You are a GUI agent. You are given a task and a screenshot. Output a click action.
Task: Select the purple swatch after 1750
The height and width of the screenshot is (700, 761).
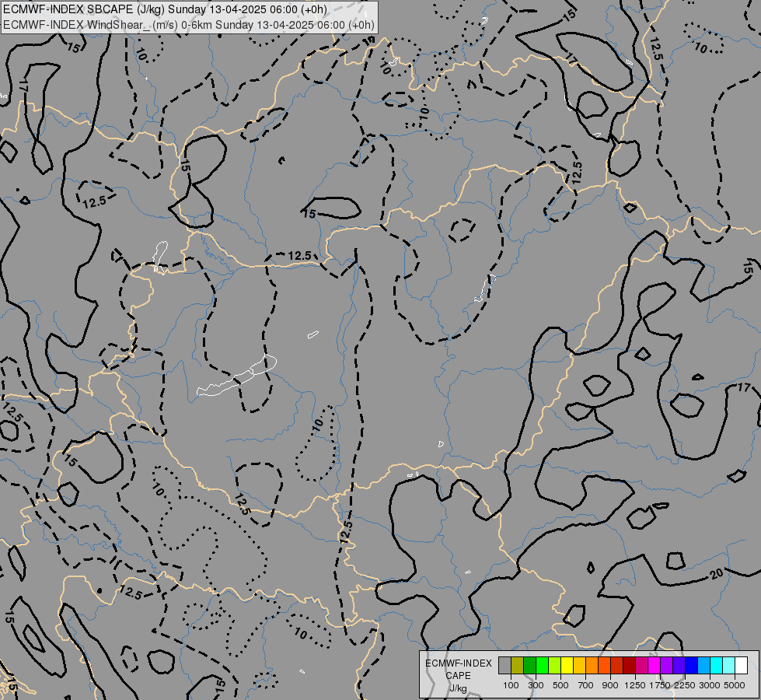coord(667,666)
